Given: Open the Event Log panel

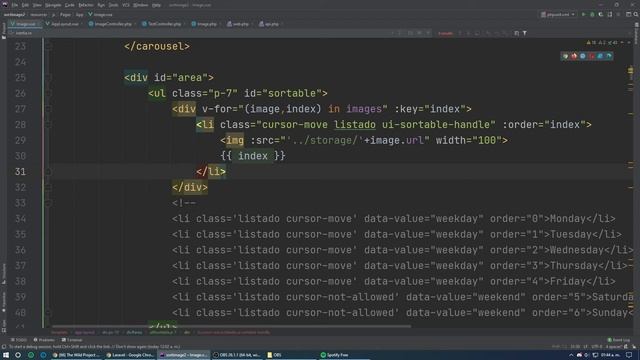Looking at the screenshot, I should pos(619,340).
